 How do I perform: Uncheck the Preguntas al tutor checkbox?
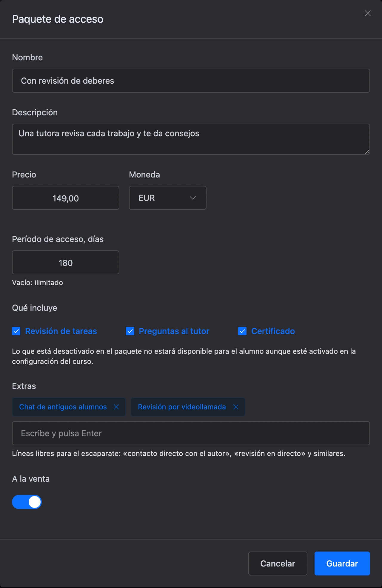pos(130,331)
